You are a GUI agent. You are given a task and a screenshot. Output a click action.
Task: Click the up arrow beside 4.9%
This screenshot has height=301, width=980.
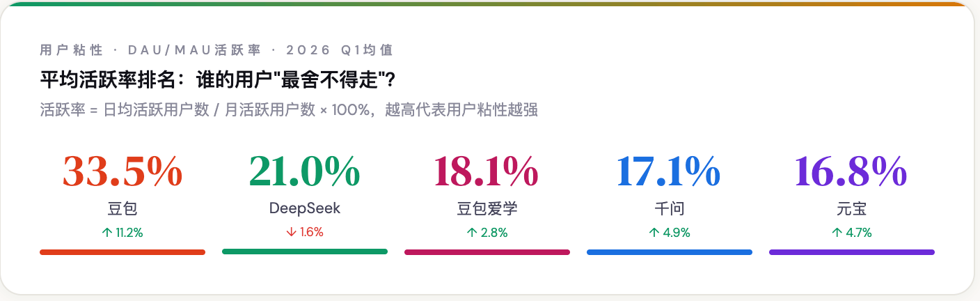point(654,233)
